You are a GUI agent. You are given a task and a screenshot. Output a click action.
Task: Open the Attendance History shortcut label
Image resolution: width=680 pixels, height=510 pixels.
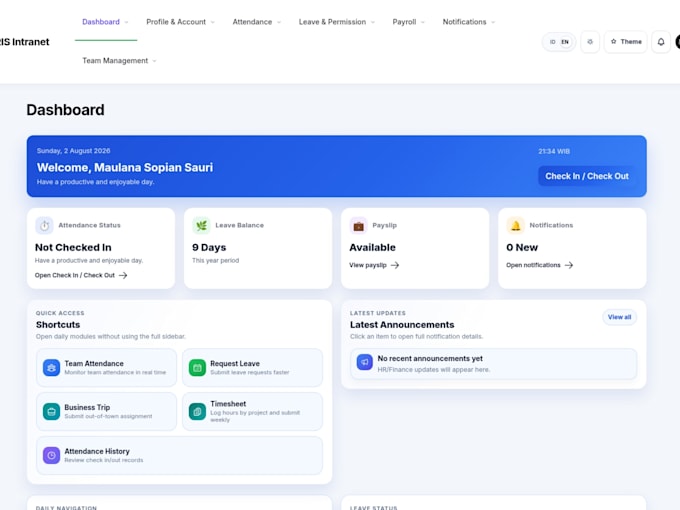click(97, 451)
